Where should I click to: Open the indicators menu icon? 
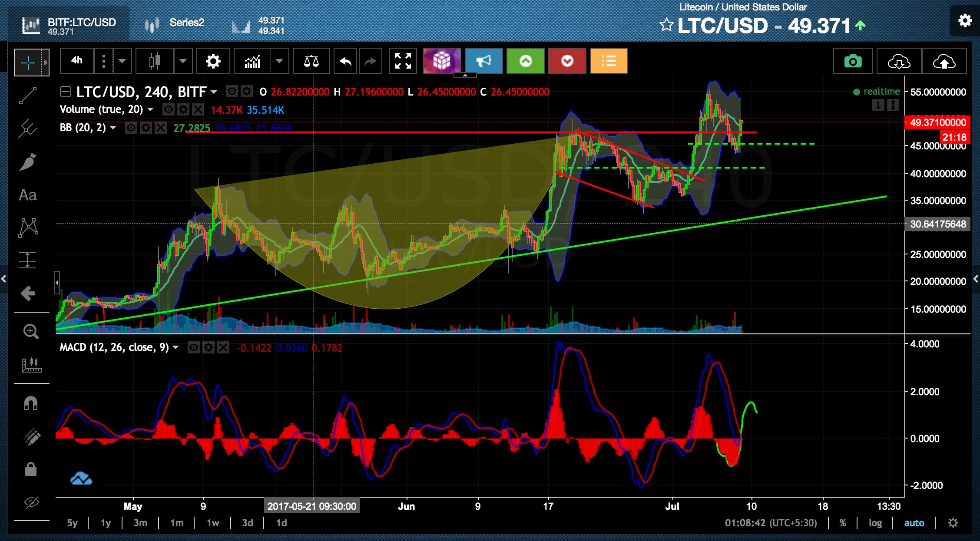pyautogui.click(x=252, y=61)
